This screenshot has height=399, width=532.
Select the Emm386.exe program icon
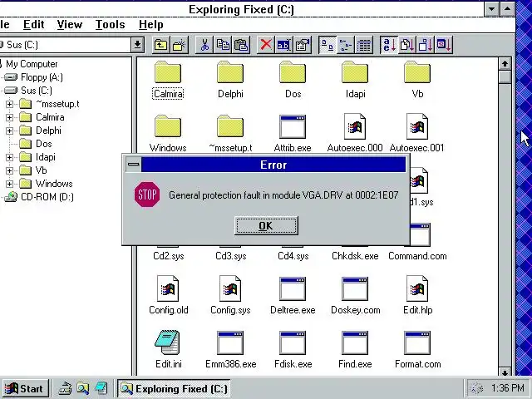click(x=230, y=342)
